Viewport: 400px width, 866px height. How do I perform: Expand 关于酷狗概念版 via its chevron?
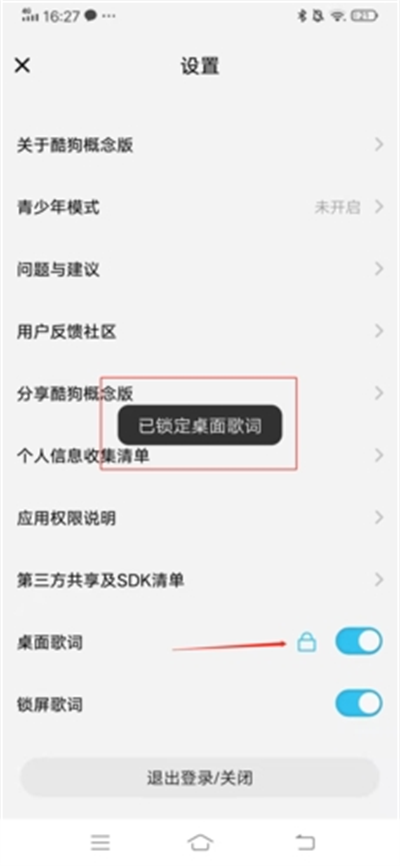point(379,145)
